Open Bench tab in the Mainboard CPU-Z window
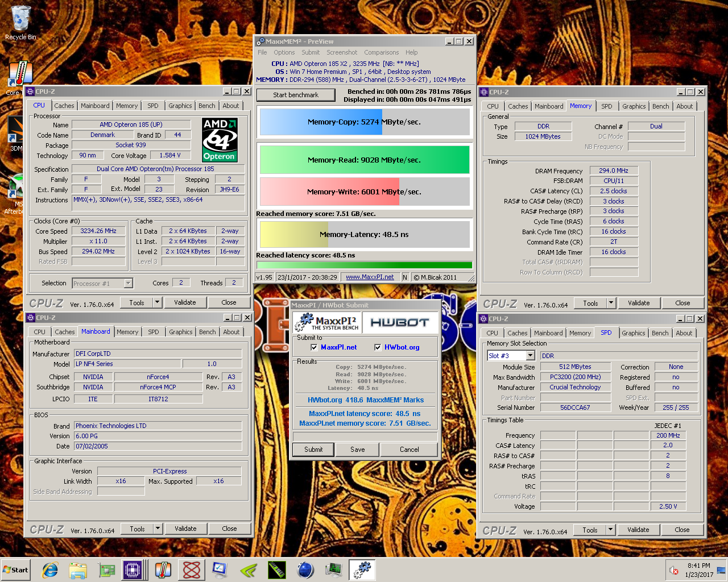Image resolution: width=728 pixels, height=582 pixels. (x=208, y=332)
